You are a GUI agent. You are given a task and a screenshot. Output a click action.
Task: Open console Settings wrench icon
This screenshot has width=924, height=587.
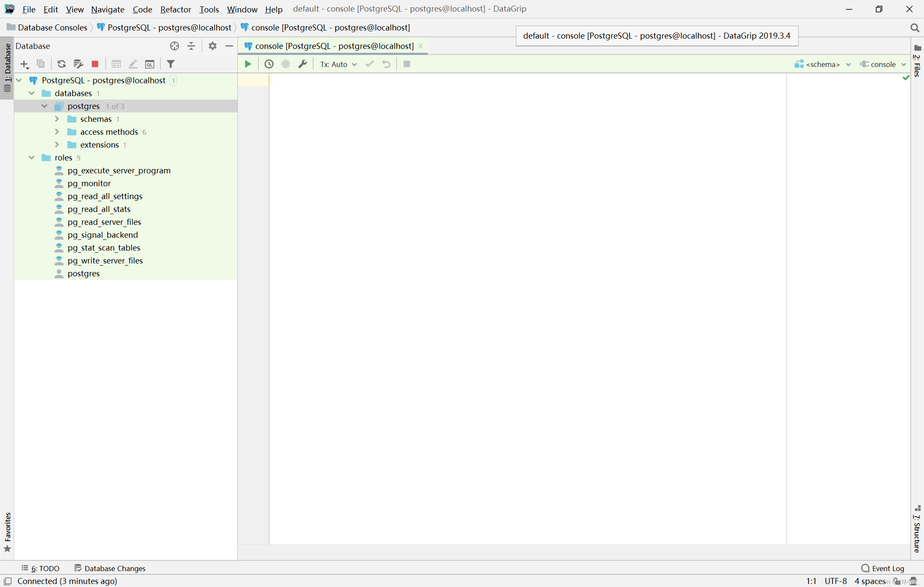point(302,64)
